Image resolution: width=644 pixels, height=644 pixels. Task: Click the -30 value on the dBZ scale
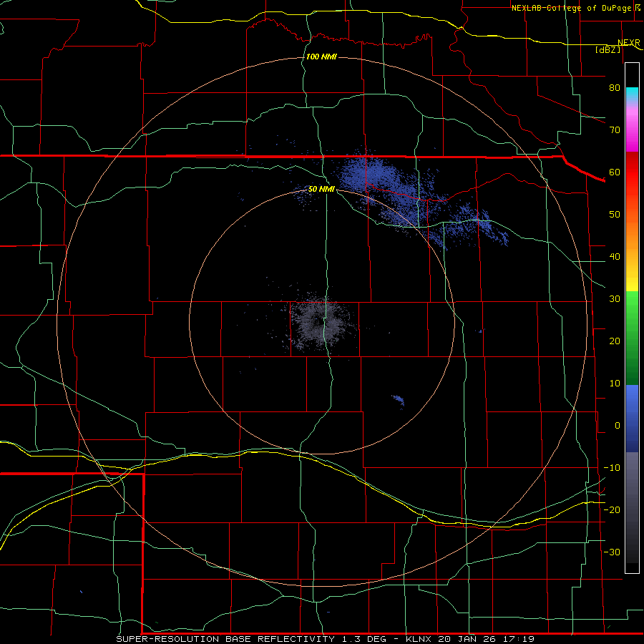coord(612,552)
